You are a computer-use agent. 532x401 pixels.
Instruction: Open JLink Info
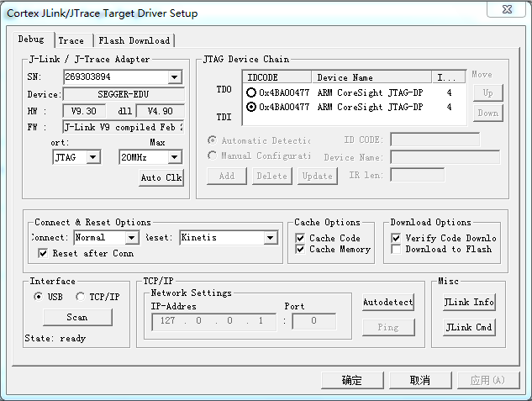(469, 303)
